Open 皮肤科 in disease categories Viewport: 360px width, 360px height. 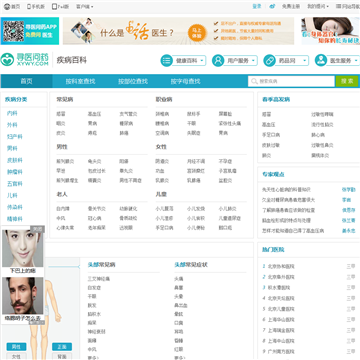click(15, 160)
